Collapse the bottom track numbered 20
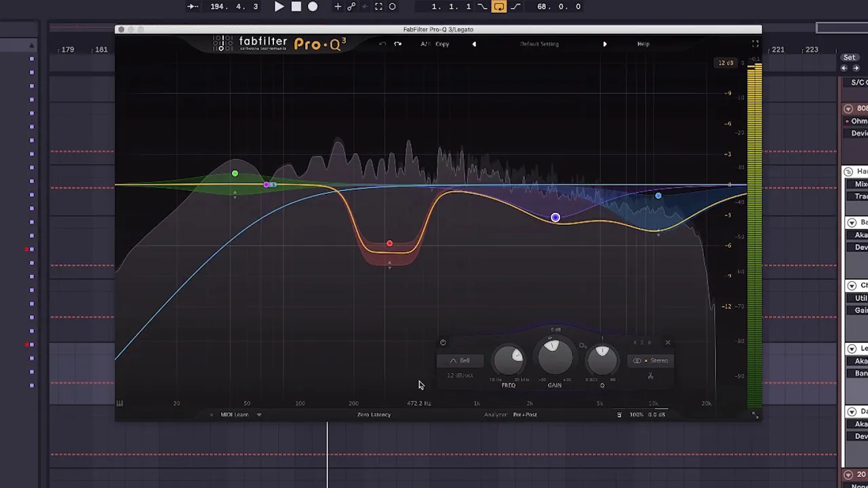Viewport: 868px width, 488px height. pos(848,475)
